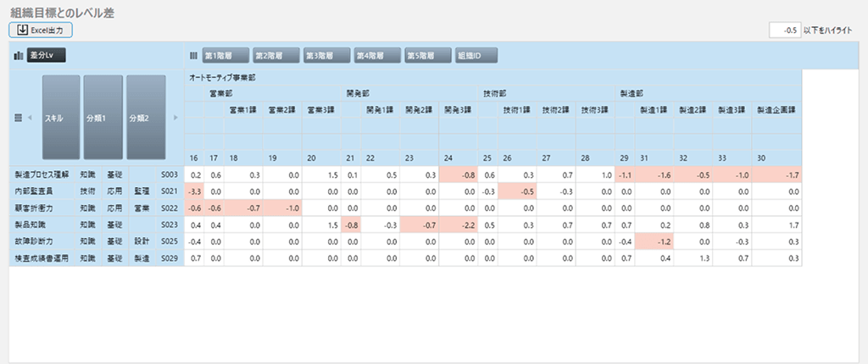
Task: Select the 製造プロセス理解 row header
Action: (x=41, y=174)
